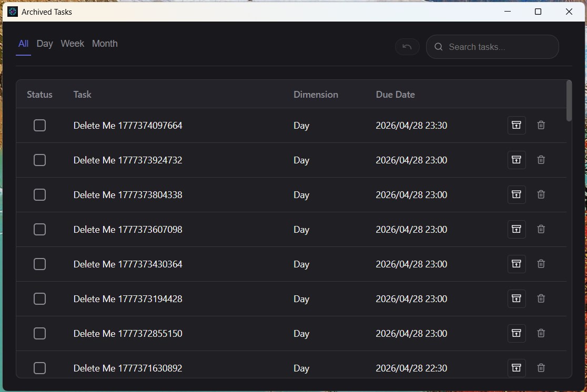Toggle status checkbox of Delete Me 1777372855150
The image size is (587, 392).
pyautogui.click(x=39, y=333)
